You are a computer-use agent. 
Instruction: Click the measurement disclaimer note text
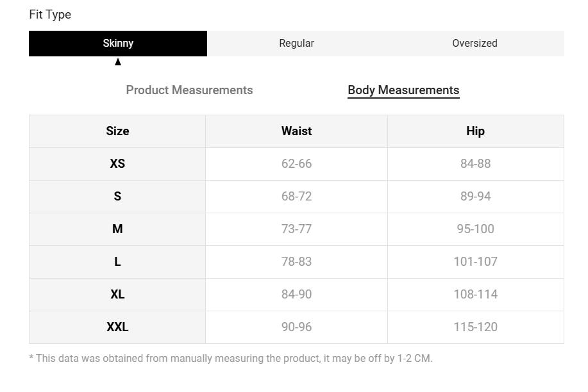click(230, 358)
